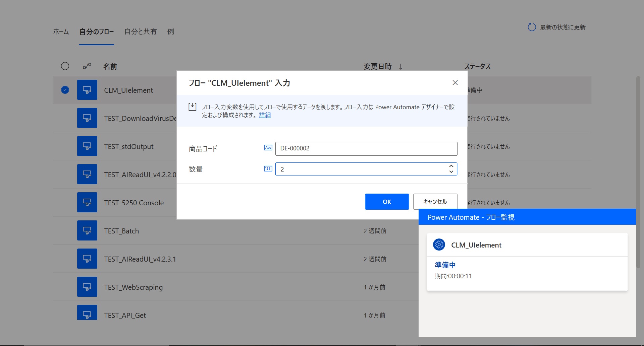The image size is (644, 346).
Task: Click the vertical scrollbar of the flow list
Action: coord(638,172)
